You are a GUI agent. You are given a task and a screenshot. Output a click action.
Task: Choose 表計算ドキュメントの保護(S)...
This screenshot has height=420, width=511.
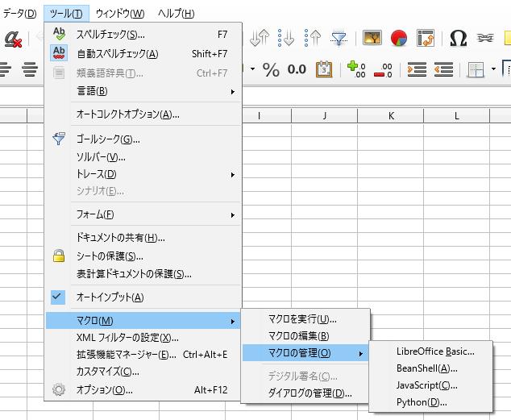tap(143, 274)
